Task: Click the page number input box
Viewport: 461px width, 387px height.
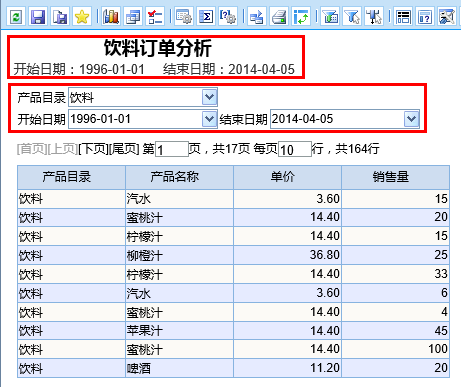Action: click(172, 149)
